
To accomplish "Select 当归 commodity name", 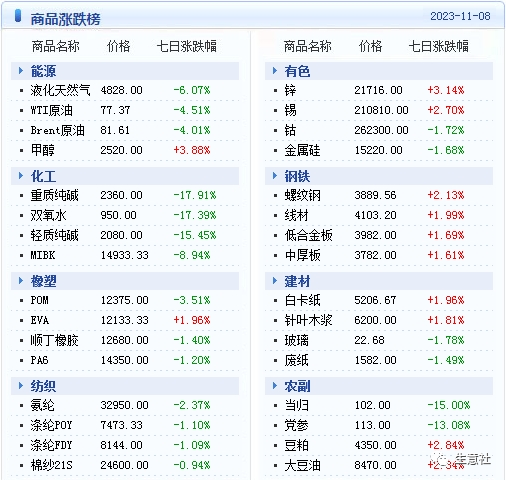I will (x=296, y=405).
